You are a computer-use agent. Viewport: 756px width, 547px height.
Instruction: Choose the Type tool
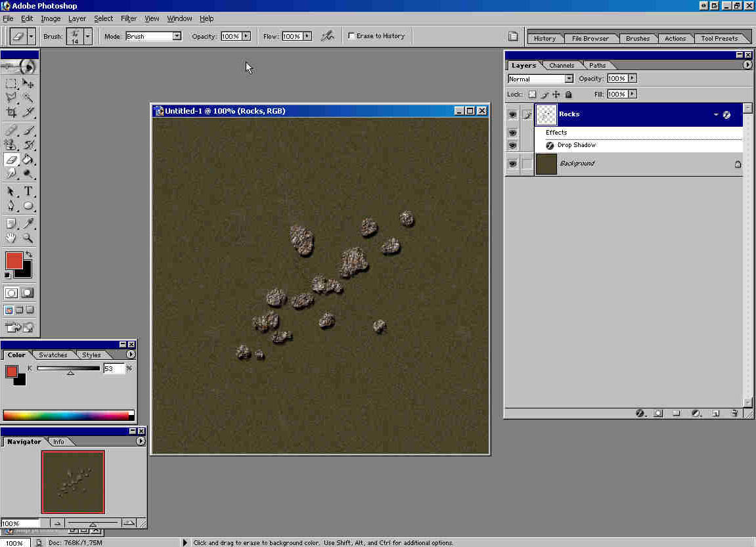[x=28, y=191]
